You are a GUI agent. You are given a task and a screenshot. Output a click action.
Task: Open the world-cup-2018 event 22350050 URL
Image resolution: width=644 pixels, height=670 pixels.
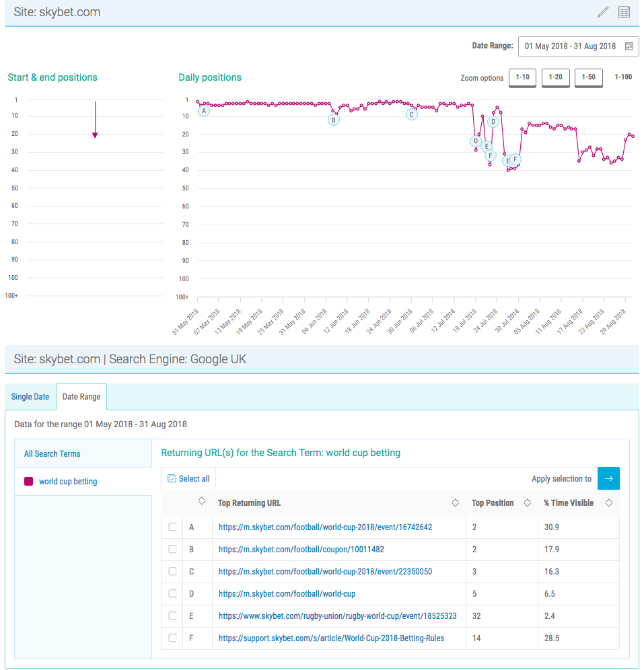coord(325,572)
